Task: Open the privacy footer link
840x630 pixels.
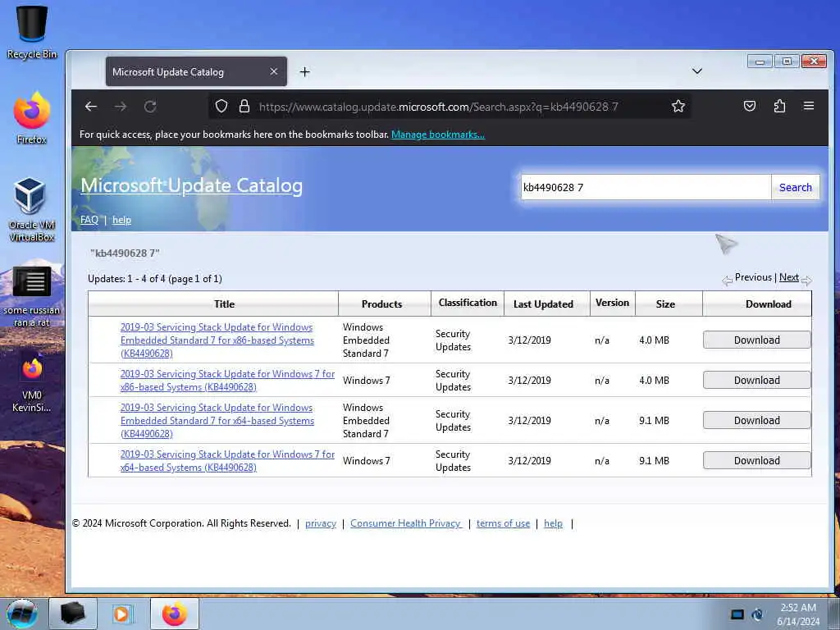Action: (321, 523)
